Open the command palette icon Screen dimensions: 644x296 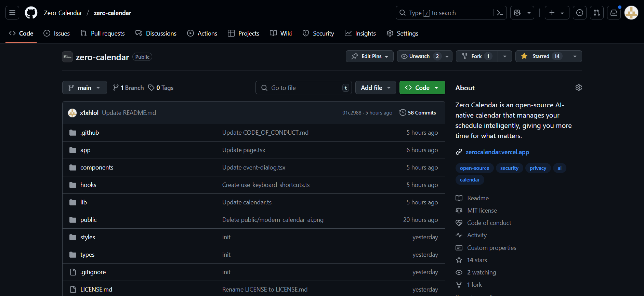tap(500, 13)
